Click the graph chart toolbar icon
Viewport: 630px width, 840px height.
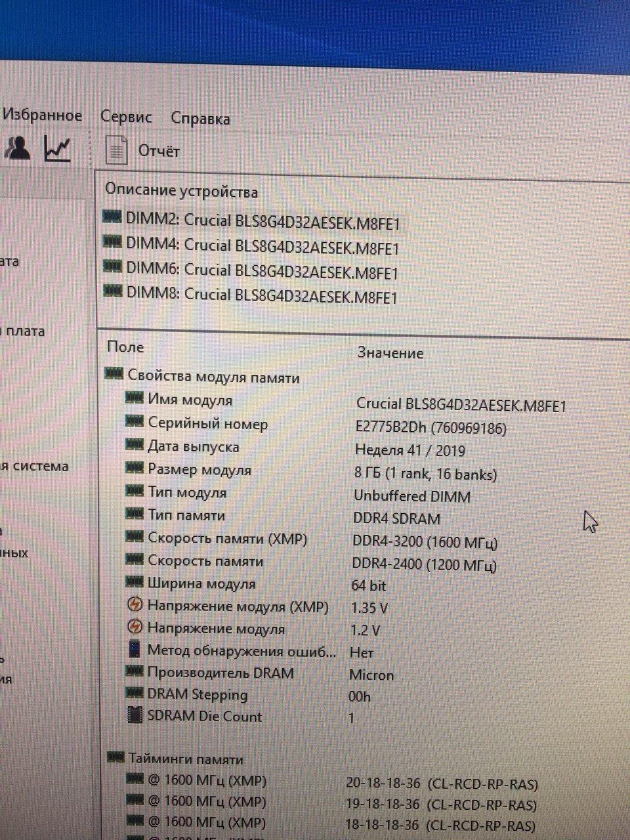click(57, 148)
